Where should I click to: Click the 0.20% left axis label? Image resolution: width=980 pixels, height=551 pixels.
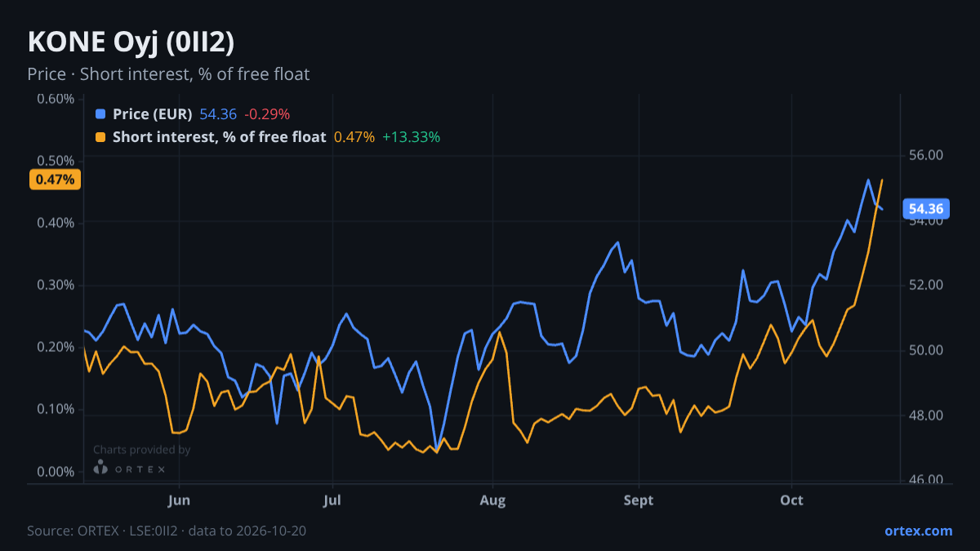click(56, 347)
